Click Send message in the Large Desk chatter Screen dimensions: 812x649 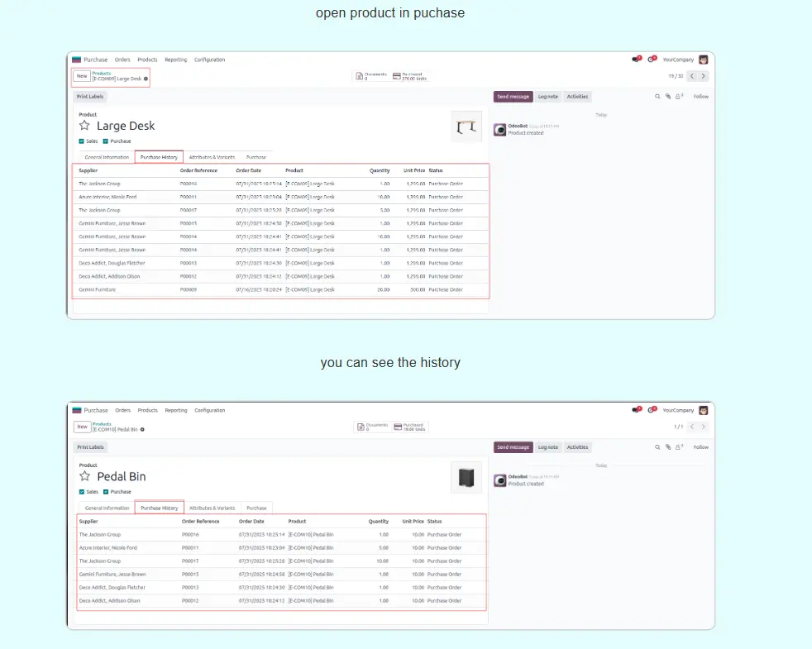tap(513, 97)
